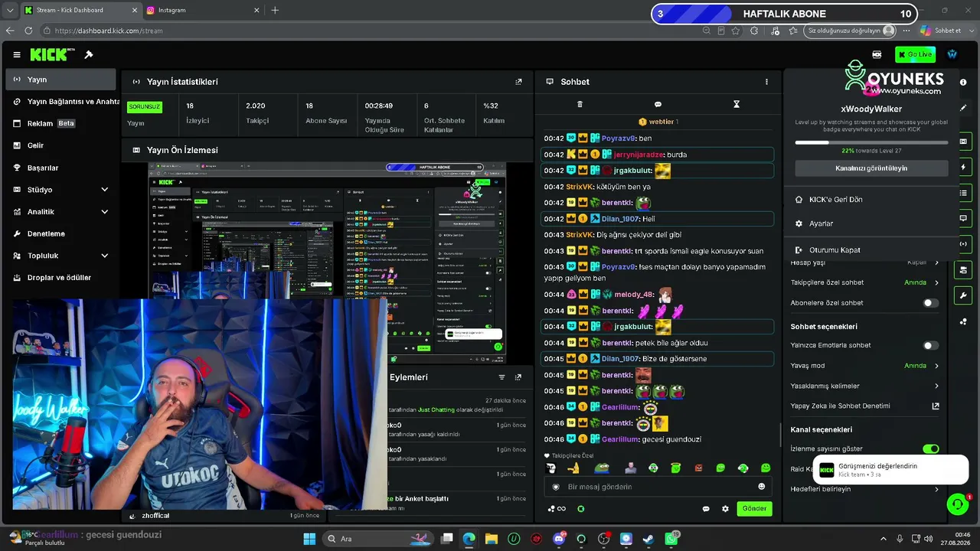Click the Windows Start button

pyautogui.click(x=310, y=539)
